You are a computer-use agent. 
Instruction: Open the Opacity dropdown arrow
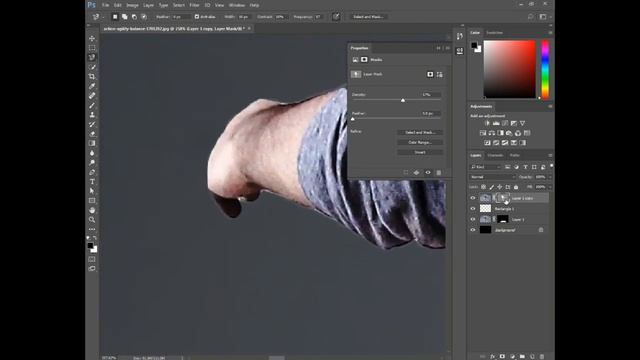[550, 177]
